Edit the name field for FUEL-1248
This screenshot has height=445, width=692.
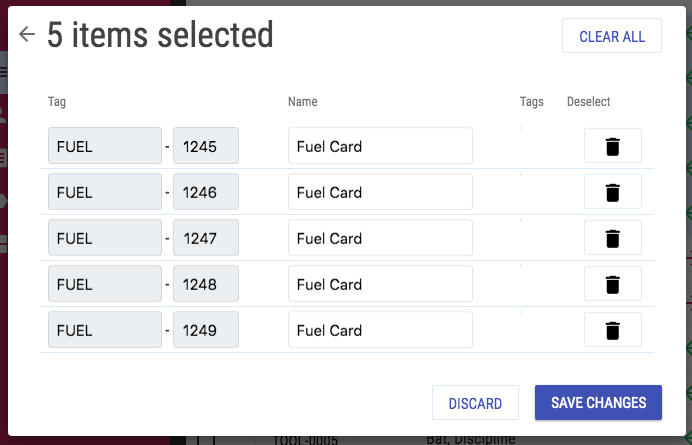point(380,284)
